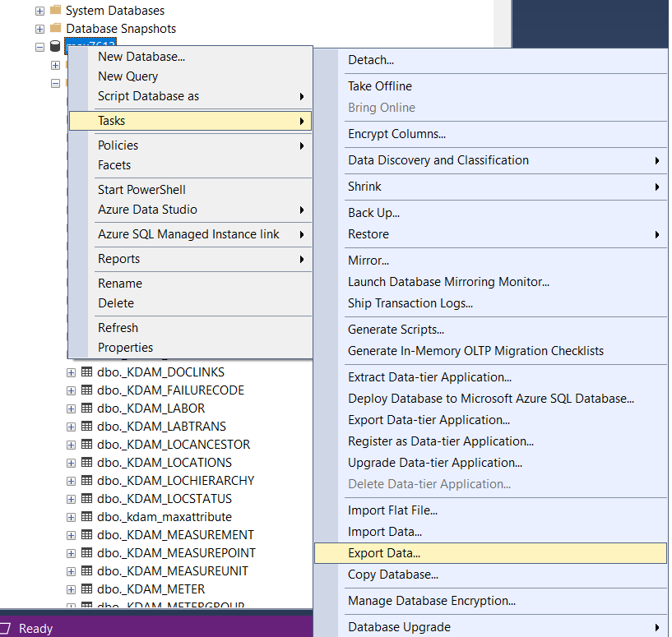
Task: Open the Restore submenu
Action: click(x=368, y=234)
